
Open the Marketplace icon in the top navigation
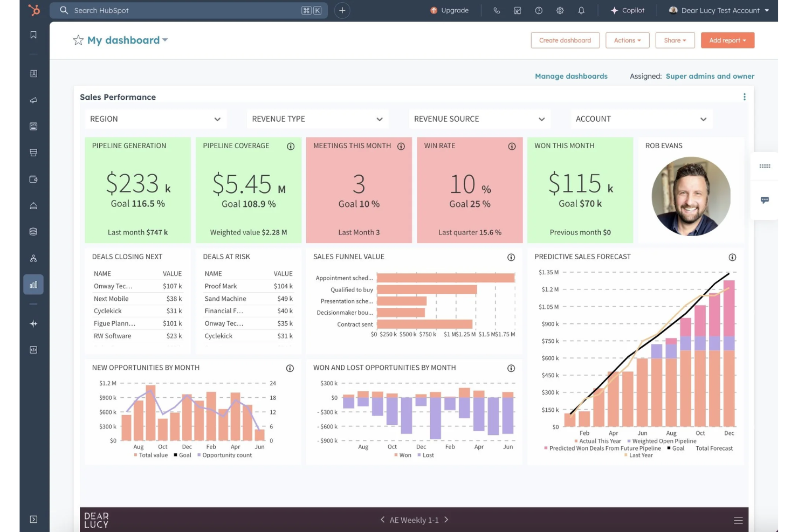(x=517, y=10)
